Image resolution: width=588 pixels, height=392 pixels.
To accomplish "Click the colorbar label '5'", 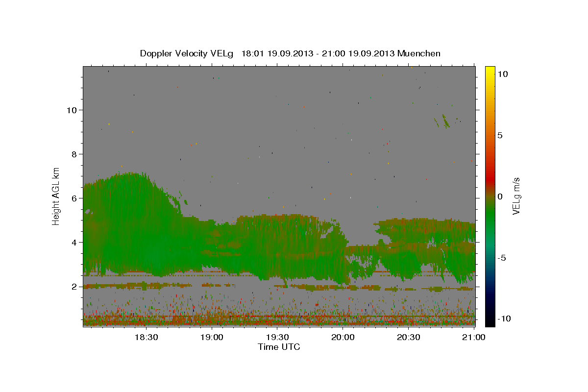I will pos(500,135).
